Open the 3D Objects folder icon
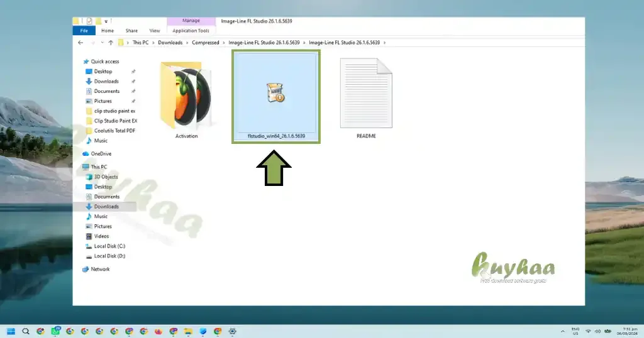This screenshot has height=338, width=644. 89,177
